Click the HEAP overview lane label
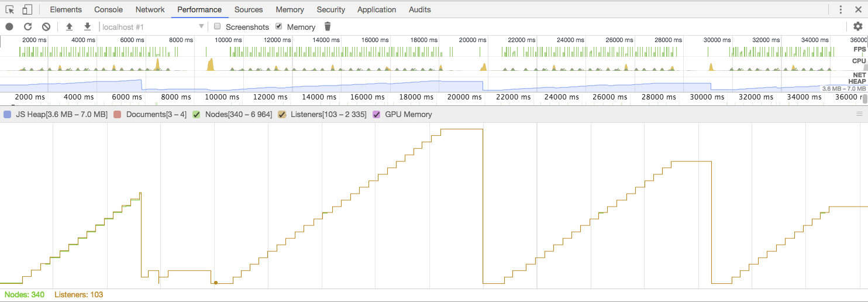This screenshot has height=302, width=868. click(x=857, y=81)
